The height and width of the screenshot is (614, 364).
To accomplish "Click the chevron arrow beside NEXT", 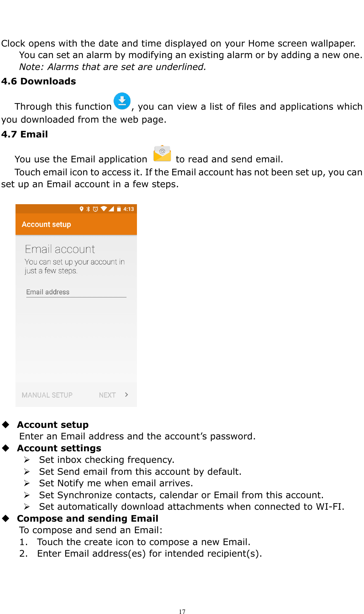I will [126, 395].
